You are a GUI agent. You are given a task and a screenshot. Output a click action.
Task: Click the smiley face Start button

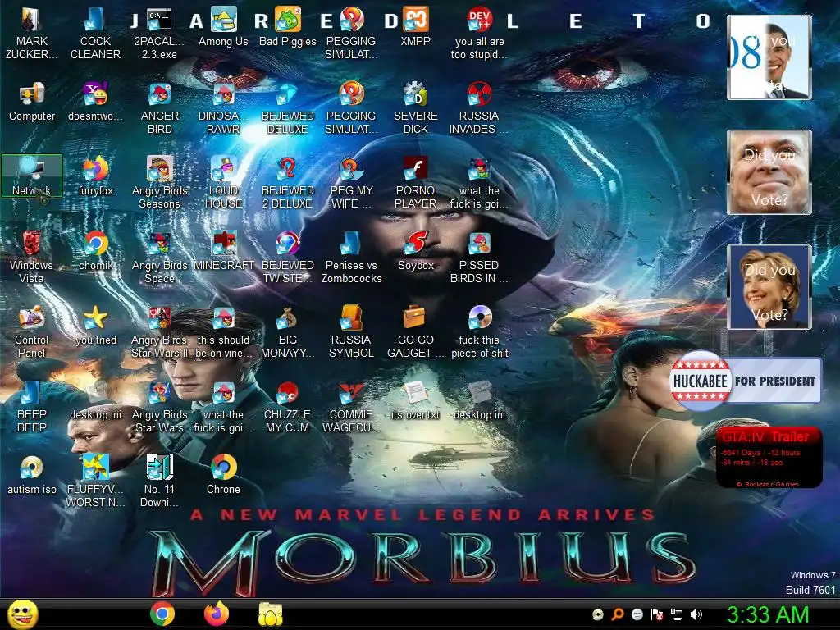(x=22, y=614)
